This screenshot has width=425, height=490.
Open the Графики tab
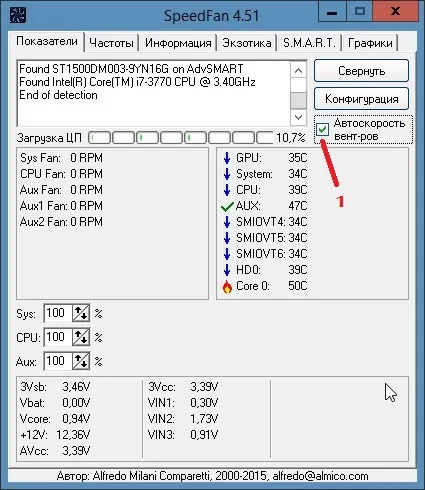pyautogui.click(x=370, y=43)
